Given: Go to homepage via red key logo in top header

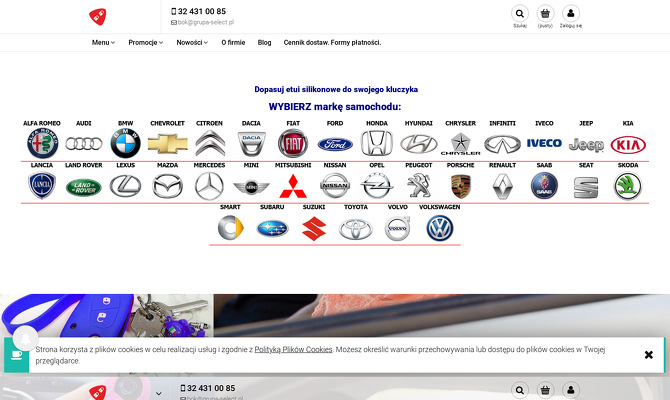Looking at the screenshot, I should coord(98,17).
